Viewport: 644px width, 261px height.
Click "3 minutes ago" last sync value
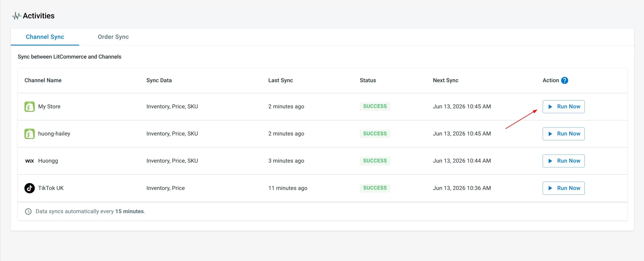coord(286,161)
